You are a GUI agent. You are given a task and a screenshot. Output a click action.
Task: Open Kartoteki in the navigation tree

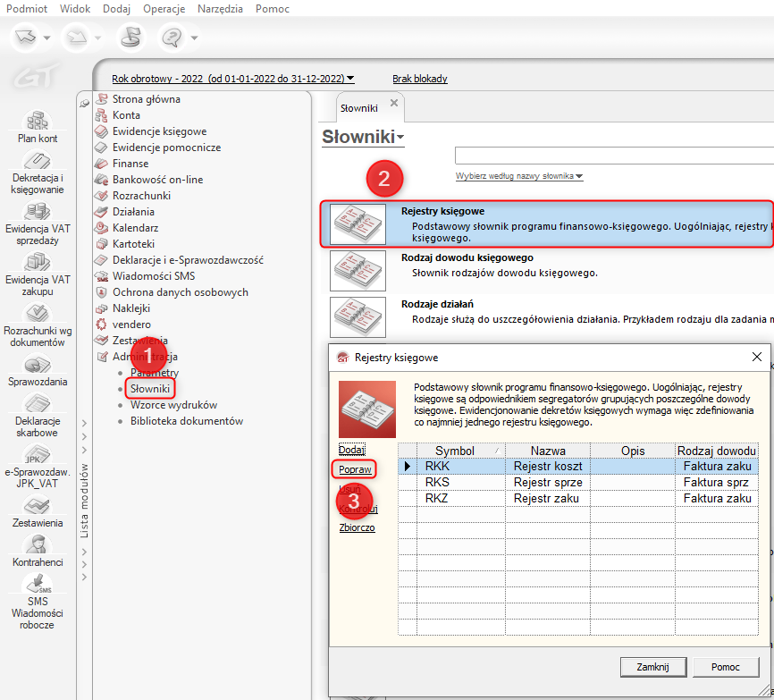[x=133, y=244]
